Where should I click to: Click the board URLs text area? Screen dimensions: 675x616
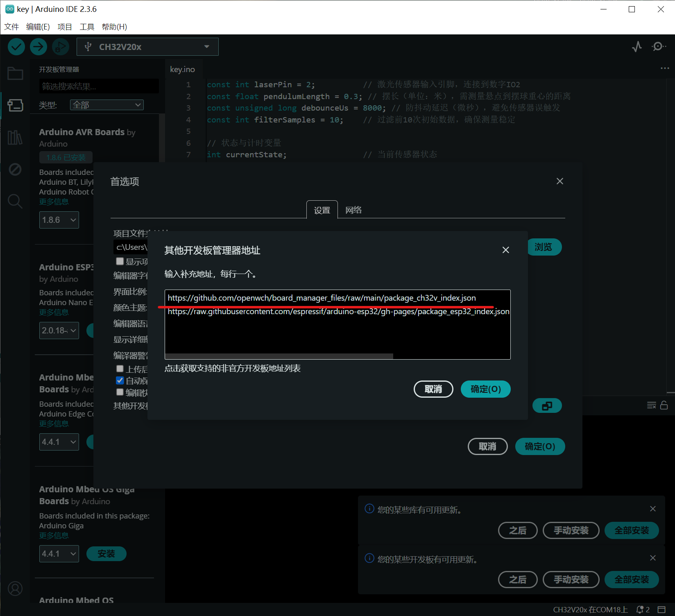click(x=337, y=332)
